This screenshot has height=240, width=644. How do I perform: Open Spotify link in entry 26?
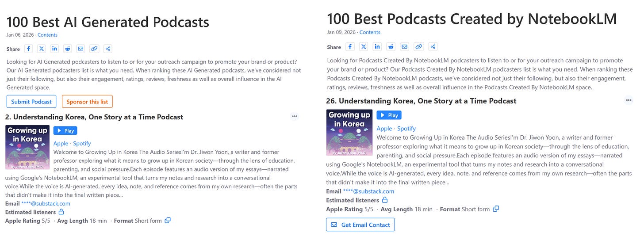click(406, 129)
